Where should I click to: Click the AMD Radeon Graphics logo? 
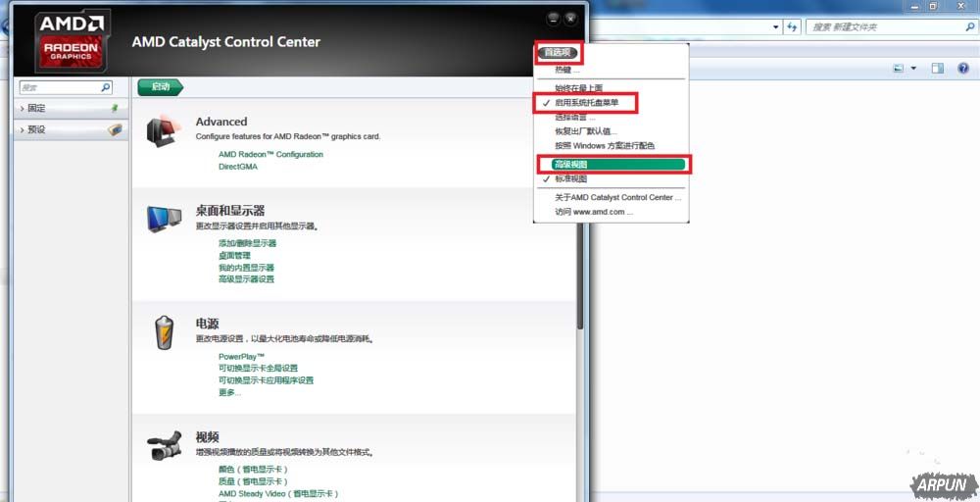pyautogui.click(x=73, y=41)
